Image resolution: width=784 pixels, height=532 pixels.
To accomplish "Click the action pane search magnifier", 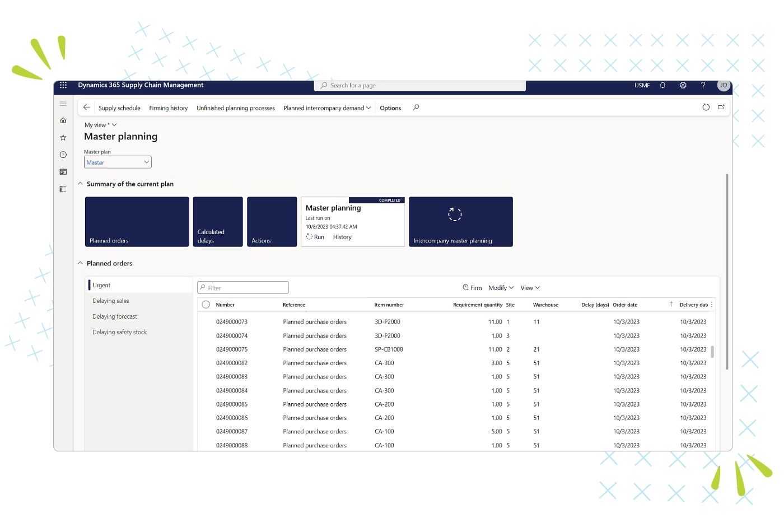I will click(x=416, y=108).
